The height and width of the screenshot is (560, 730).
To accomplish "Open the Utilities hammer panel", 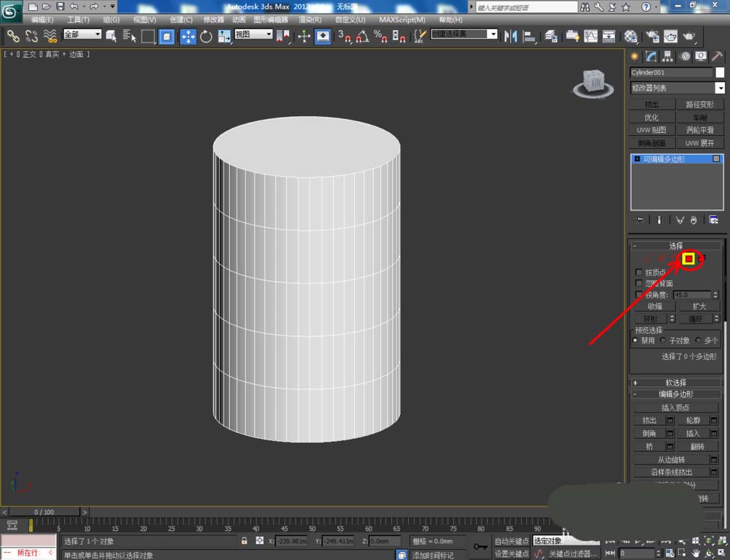I will (718, 56).
